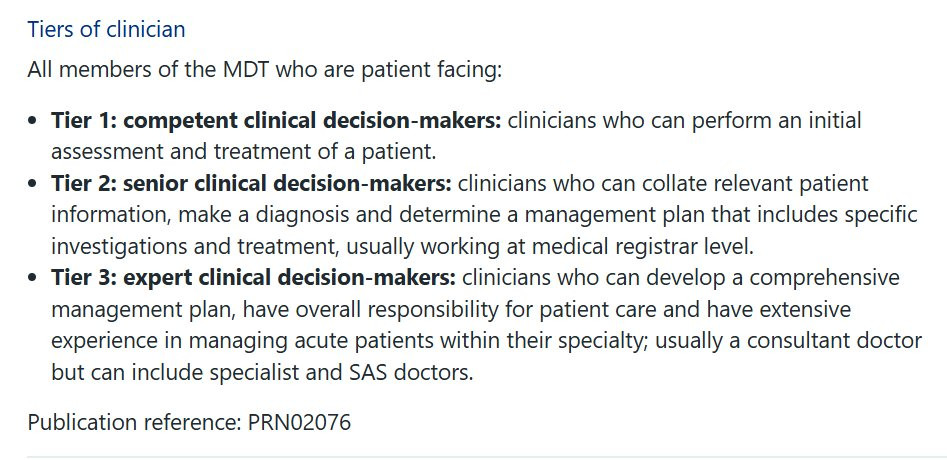
Task: Click the 'All members of the MDT' sentence
Action: [265, 69]
